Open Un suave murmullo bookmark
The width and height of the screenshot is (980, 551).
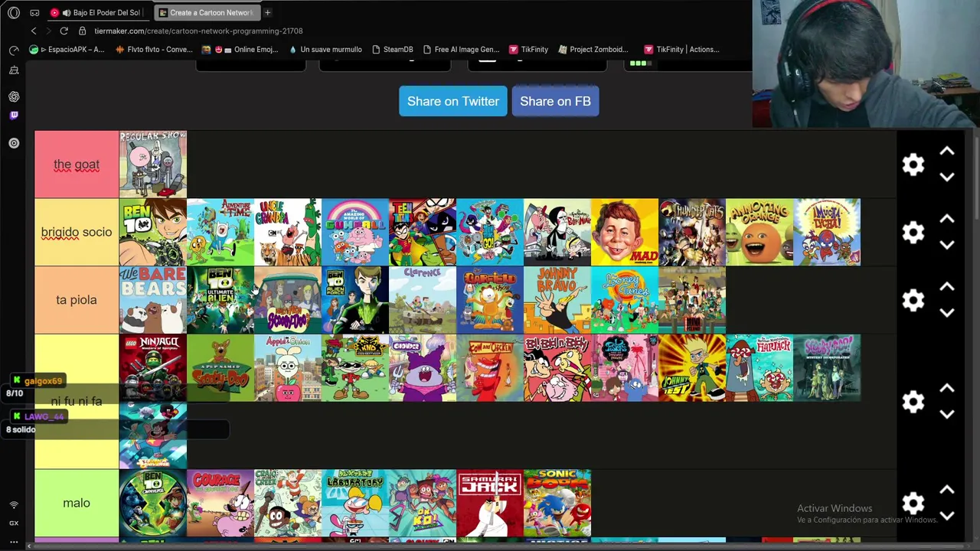tap(325, 49)
